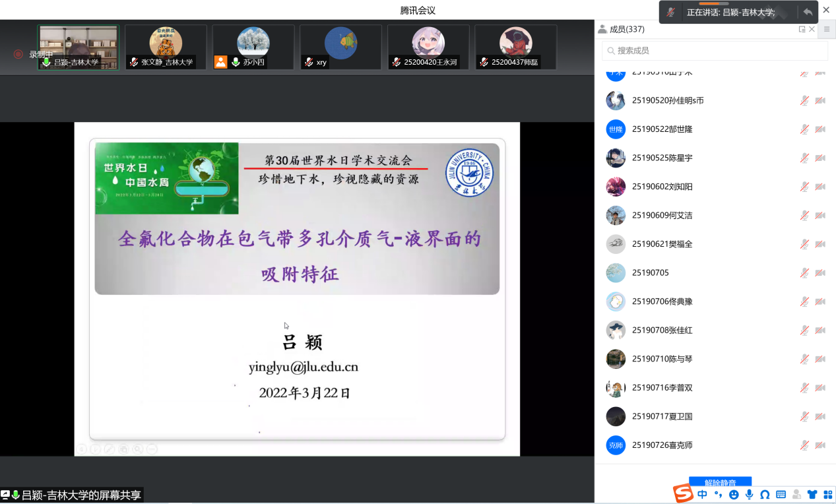This screenshot has width=836, height=504.
Task: Open Sogou soft keyboard icon
Action: (x=781, y=495)
